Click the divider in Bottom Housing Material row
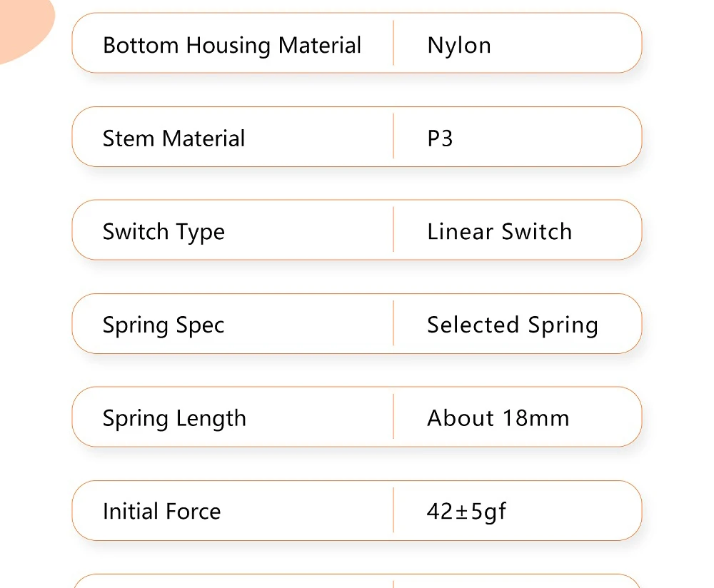Screen dimensions: 714x588 [x=393, y=43]
